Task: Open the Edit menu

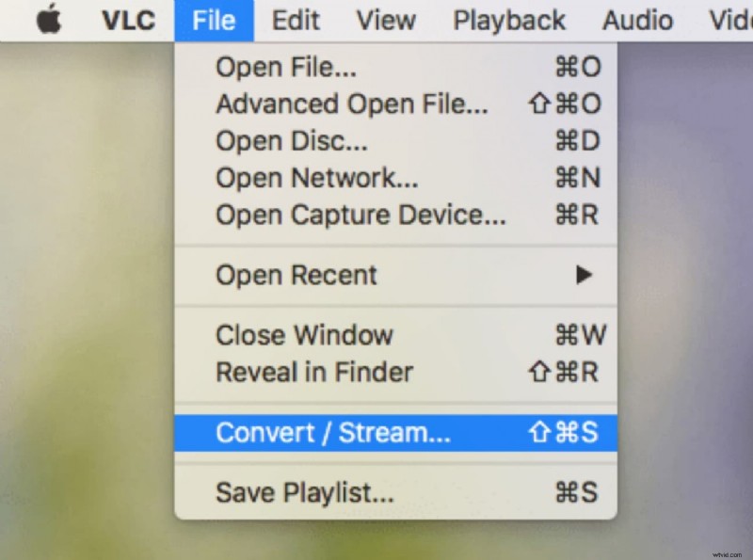Action: (x=295, y=20)
